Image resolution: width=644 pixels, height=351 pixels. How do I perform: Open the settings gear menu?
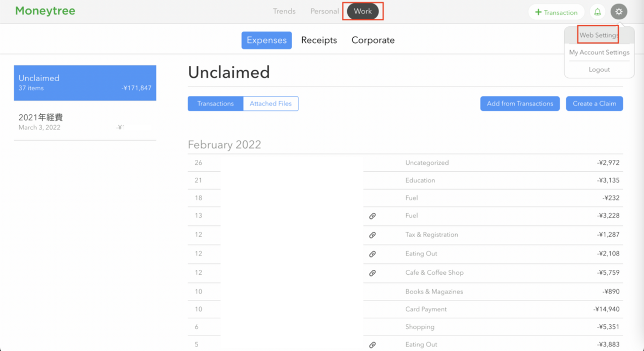619,12
